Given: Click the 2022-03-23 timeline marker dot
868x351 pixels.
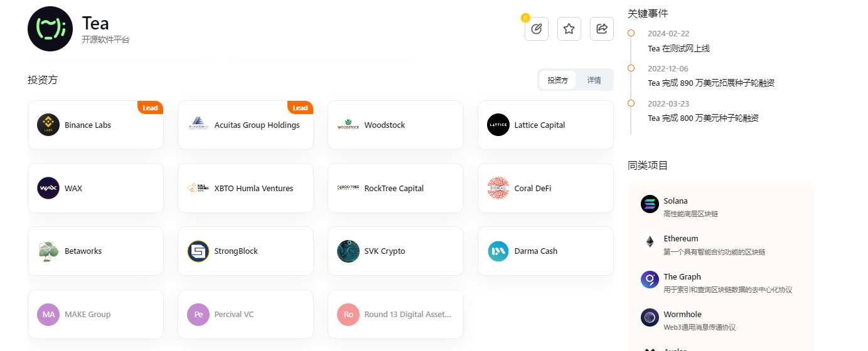Looking at the screenshot, I should point(631,103).
